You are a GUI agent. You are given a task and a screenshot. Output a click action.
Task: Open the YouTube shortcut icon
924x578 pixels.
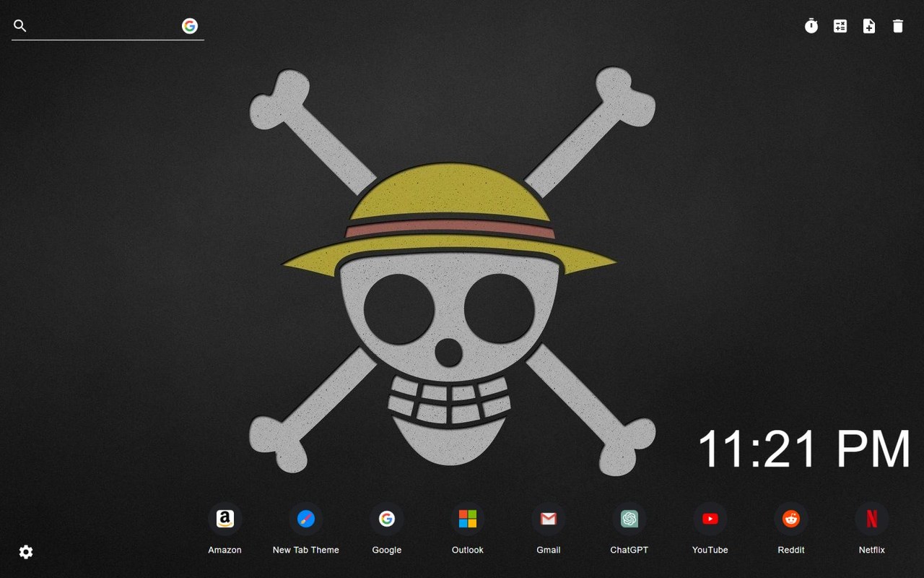[x=710, y=519]
